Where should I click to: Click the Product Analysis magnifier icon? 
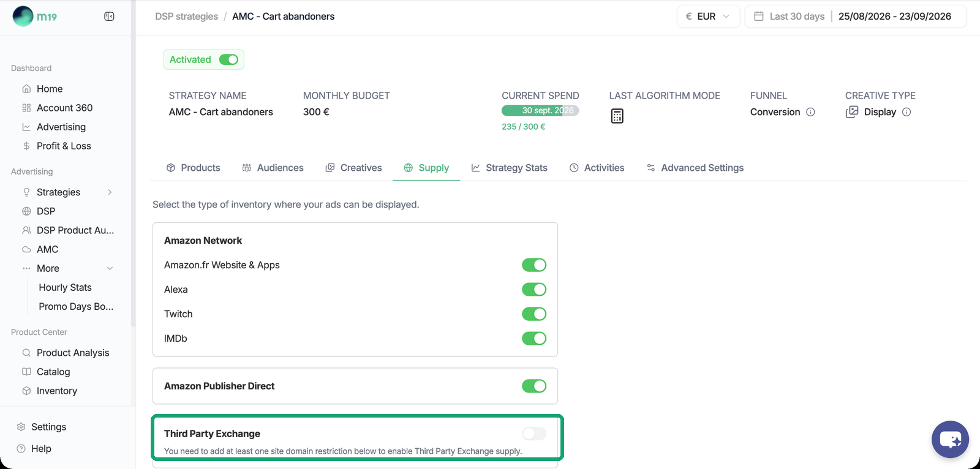pos(26,353)
